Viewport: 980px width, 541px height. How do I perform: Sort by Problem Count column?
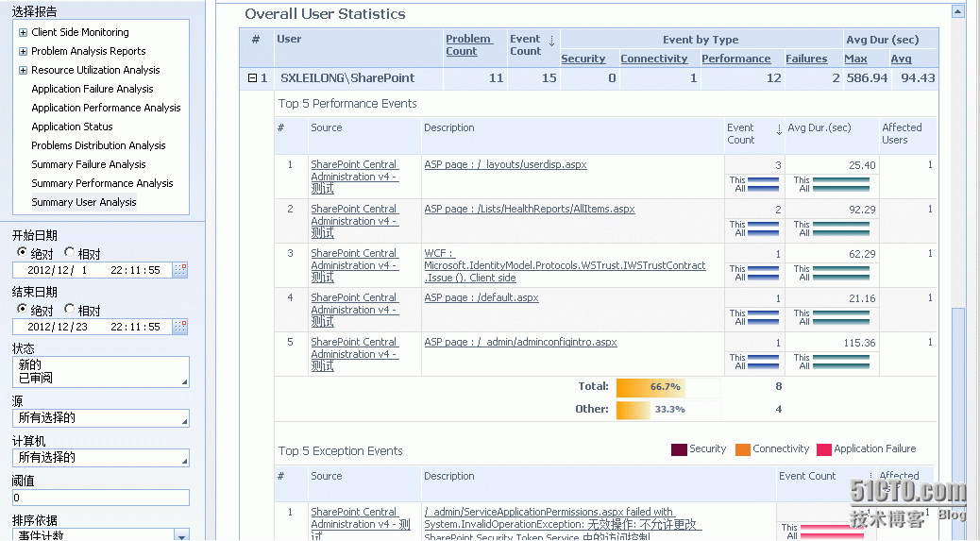(469, 45)
